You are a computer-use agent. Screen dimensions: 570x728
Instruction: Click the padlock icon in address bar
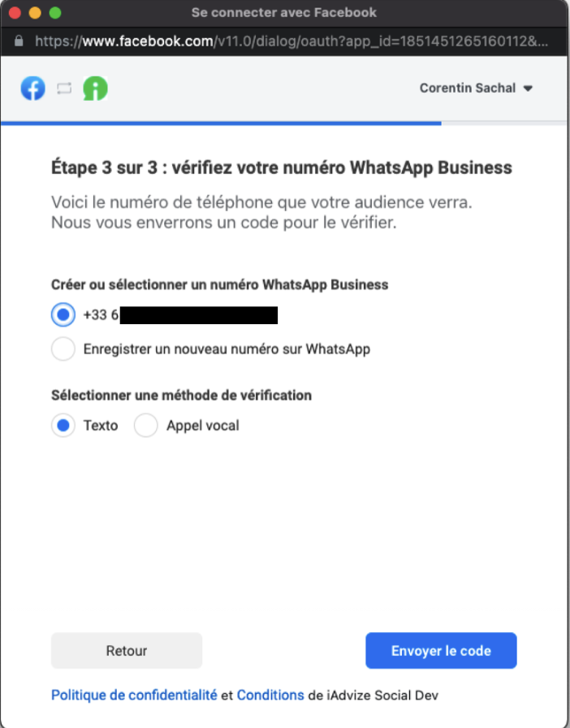click(x=19, y=41)
